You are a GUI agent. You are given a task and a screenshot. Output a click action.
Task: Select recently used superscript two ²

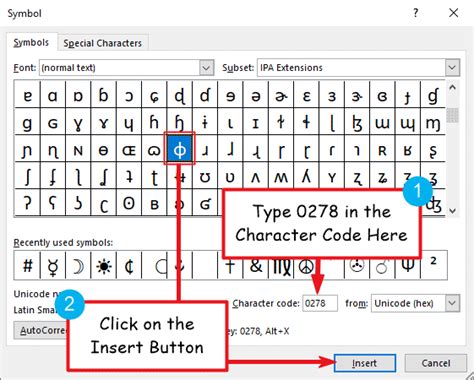coord(434,266)
